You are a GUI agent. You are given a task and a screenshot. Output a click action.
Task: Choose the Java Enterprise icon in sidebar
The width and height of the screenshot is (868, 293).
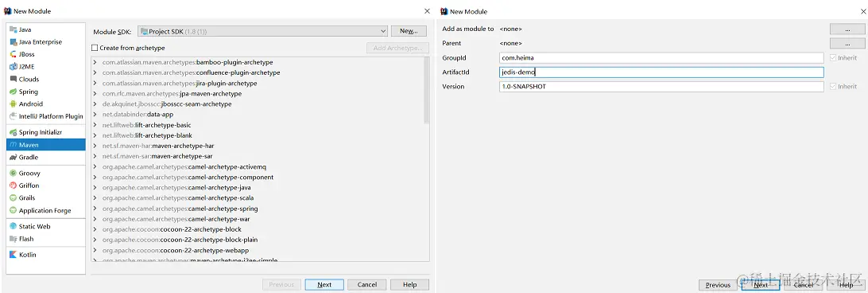[14, 41]
